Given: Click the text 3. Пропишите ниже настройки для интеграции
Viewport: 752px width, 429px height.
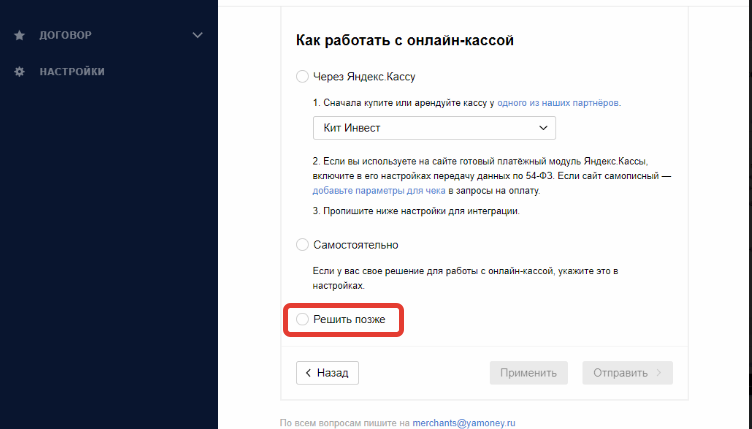Looking at the screenshot, I should (416, 211).
